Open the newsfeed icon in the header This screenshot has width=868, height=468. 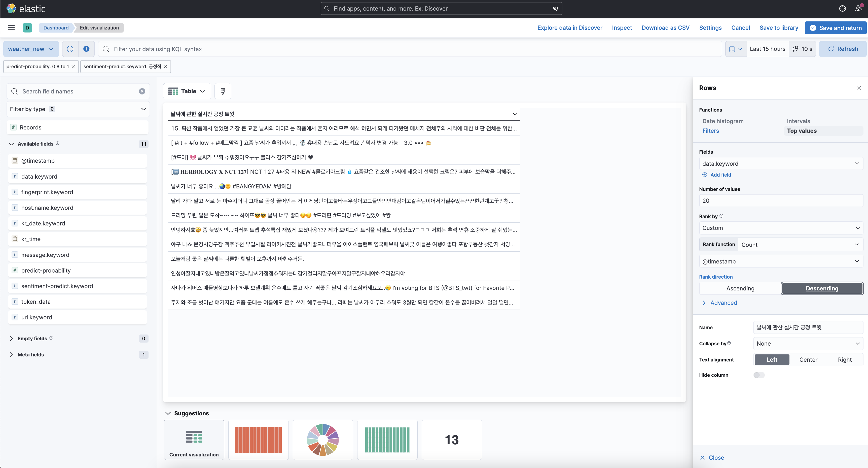click(858, 8)
